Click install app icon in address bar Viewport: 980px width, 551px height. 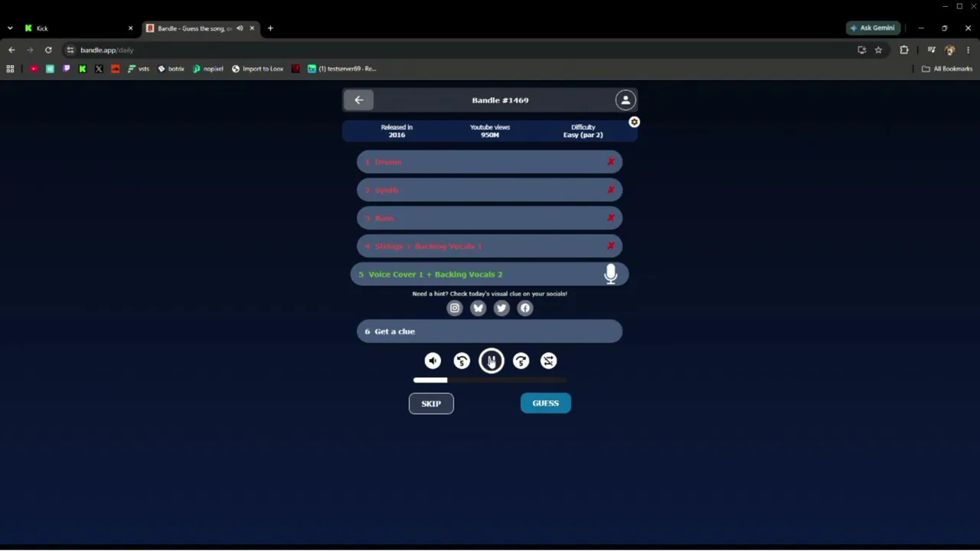[x=862, y=50]
